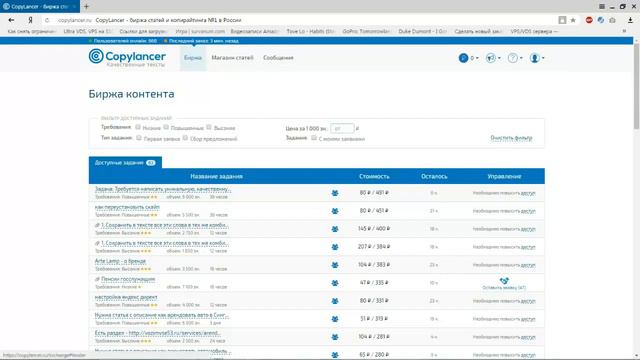Click the Yandex 'Я' home icon

tap(30, 20)
